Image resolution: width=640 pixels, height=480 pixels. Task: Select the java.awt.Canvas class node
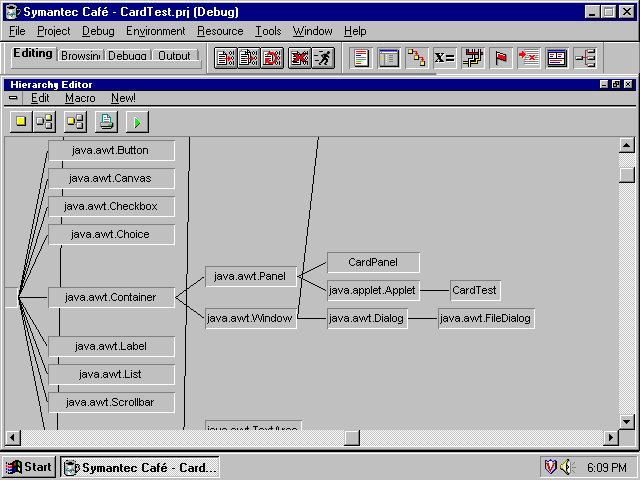[x=111, y=178]
